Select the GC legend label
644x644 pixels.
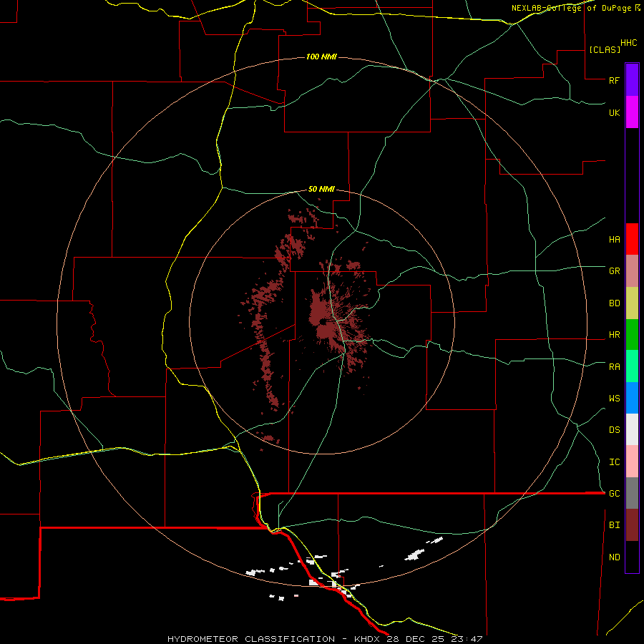click(x=614, y=493)
